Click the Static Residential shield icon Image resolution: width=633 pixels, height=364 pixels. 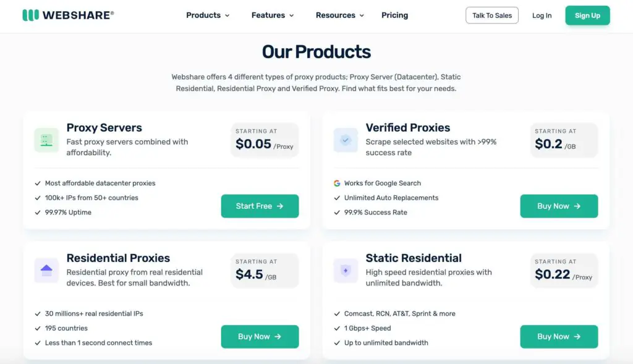pos(346,271)
